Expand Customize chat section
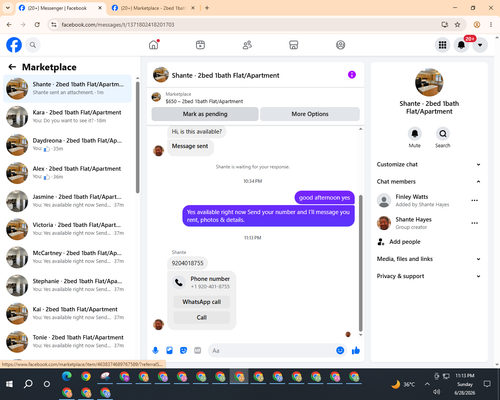Image resolution: width=500 pixels, height=400 pixels. (x=429, y=164)
